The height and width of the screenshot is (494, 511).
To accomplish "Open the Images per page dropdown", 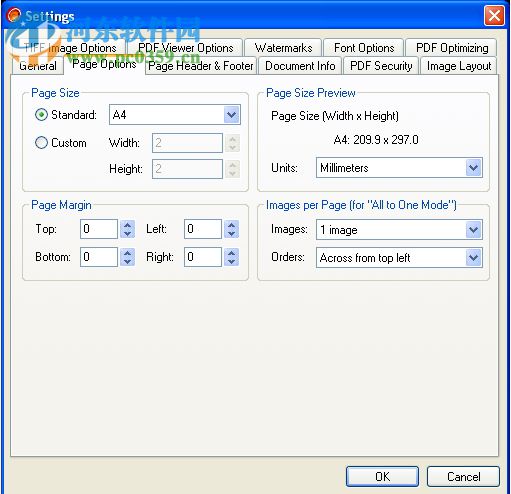I will point(399,230).
